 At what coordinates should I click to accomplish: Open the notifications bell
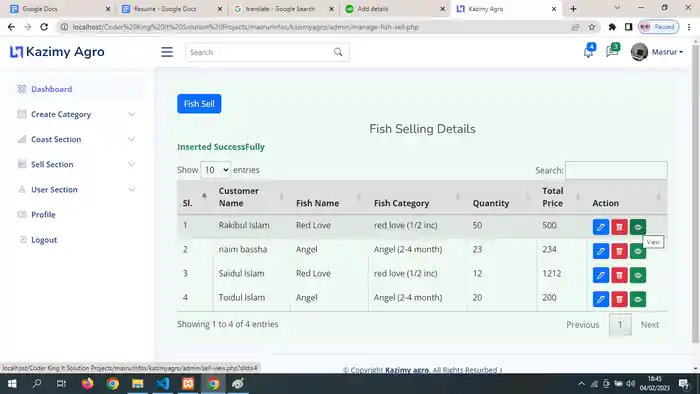(x=588, y=52)
